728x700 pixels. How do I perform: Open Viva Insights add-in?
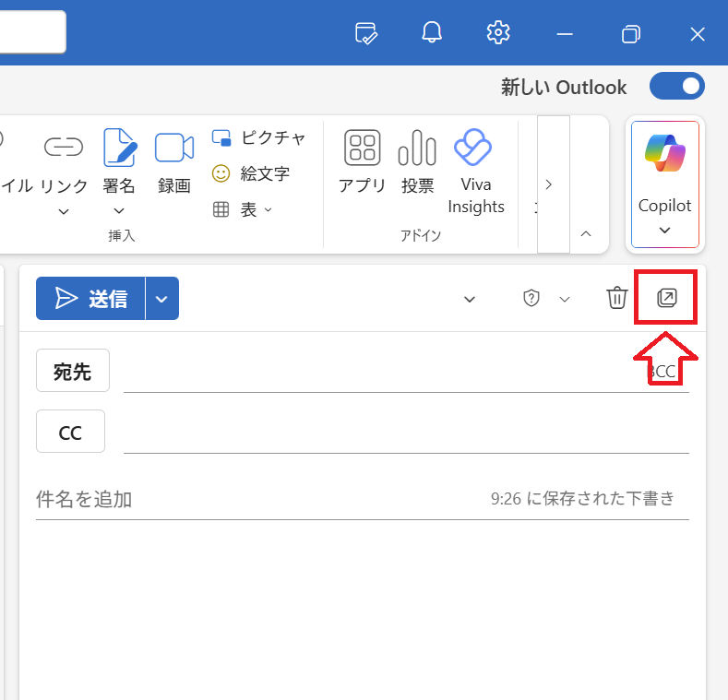click(475, 171)
